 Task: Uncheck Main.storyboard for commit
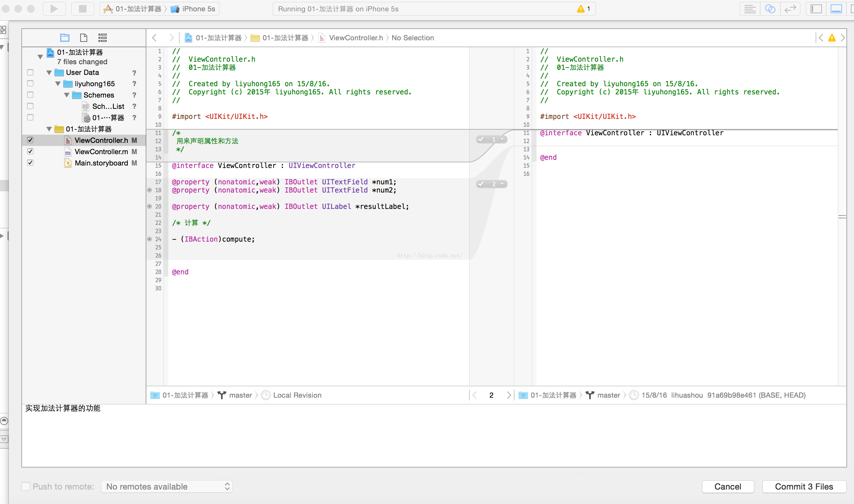tap(30, 163)
